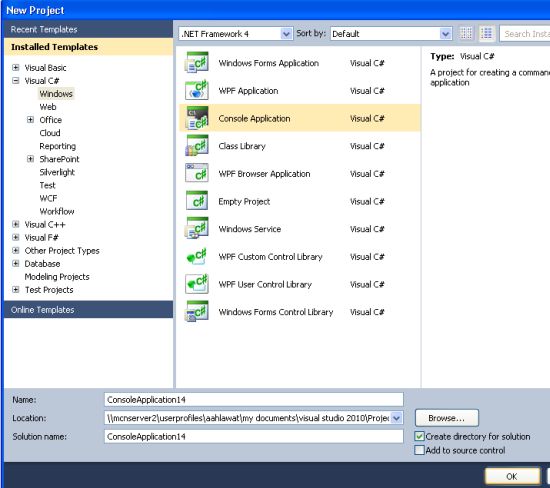Switch to medium icons list view
The image size is (550, 488).
click(487, 34)
